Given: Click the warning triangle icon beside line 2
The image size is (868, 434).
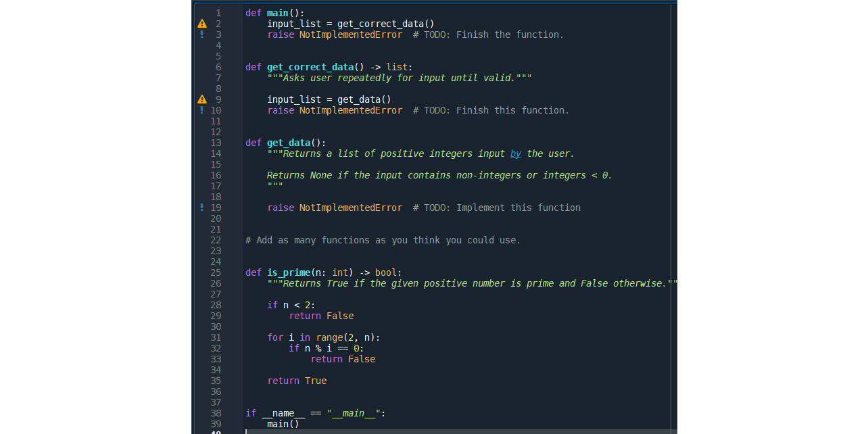Looking at the screenshot, I should (x=201, y=23).
